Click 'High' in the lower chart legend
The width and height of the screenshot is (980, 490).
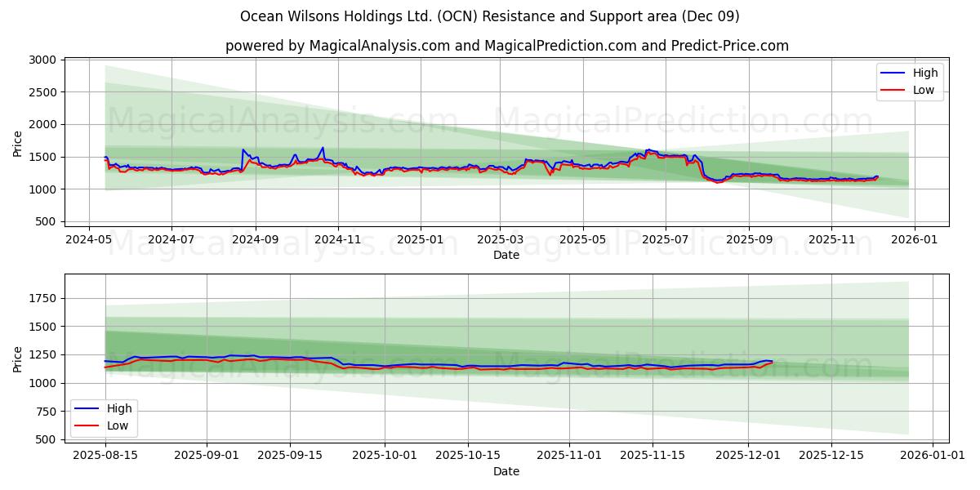pyautogui.click(x=119, y=408)
